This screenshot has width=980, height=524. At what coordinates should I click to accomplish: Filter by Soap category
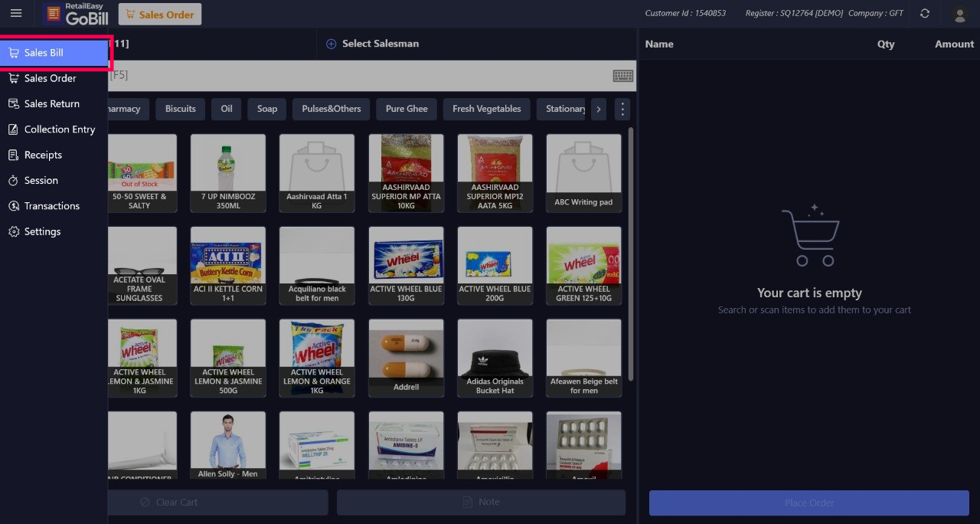click(267, 109)
